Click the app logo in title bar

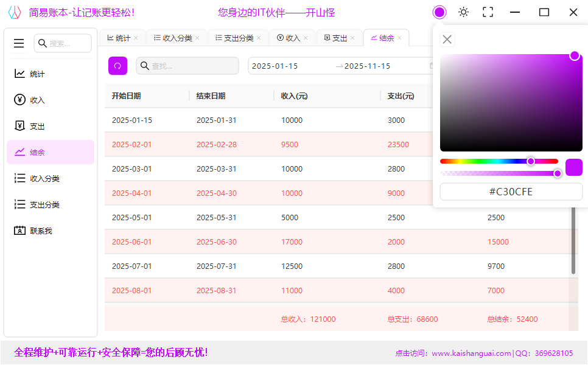pyautogui.click(x=15, y=12)
